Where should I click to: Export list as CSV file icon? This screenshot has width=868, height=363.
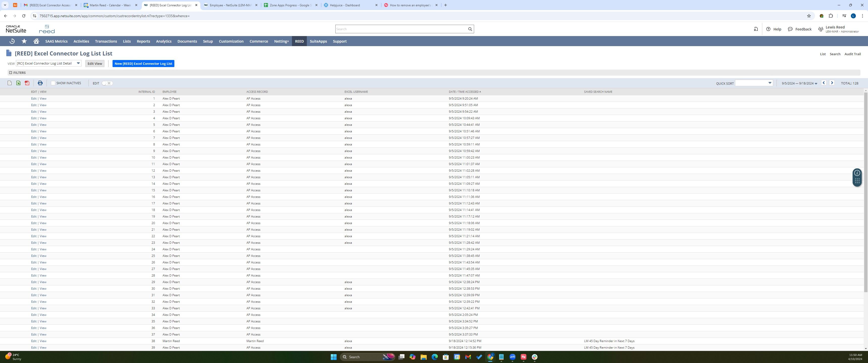[9, 83]
